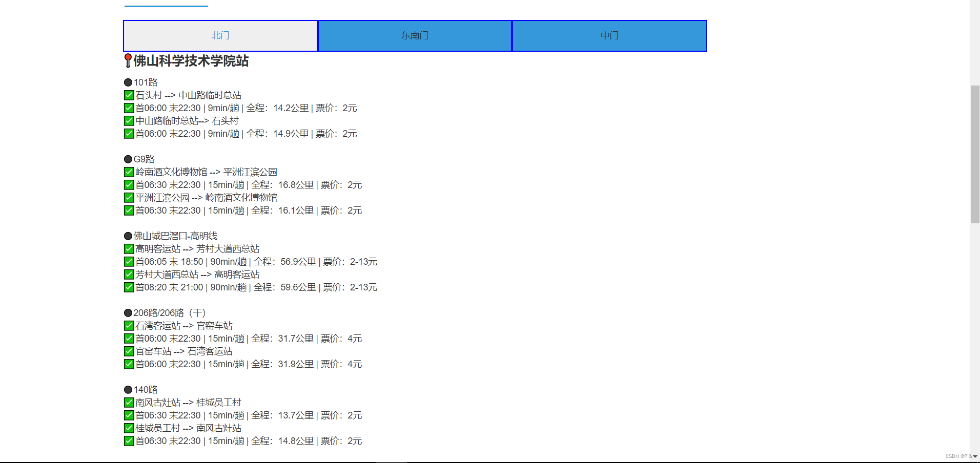Image resolution: width=980 pixels, height=463 pixels.
Task: Click the route name 140路
Action: click(146, 390)
